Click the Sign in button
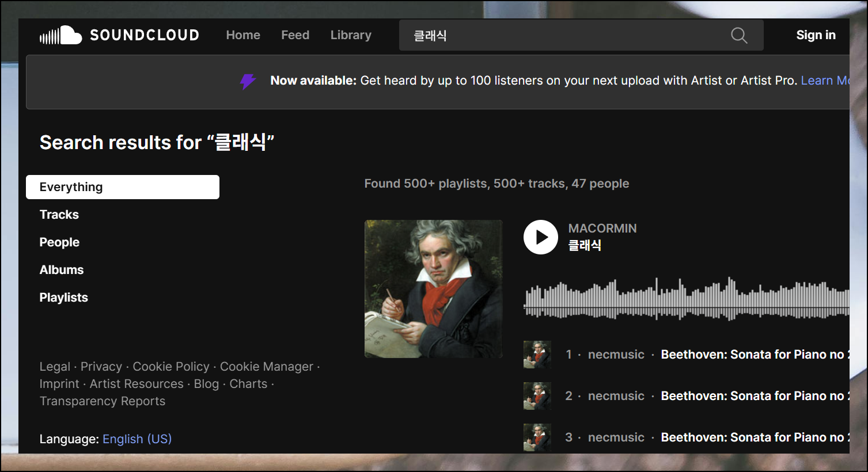Screen dimensions: 868x472 [816, 35]
